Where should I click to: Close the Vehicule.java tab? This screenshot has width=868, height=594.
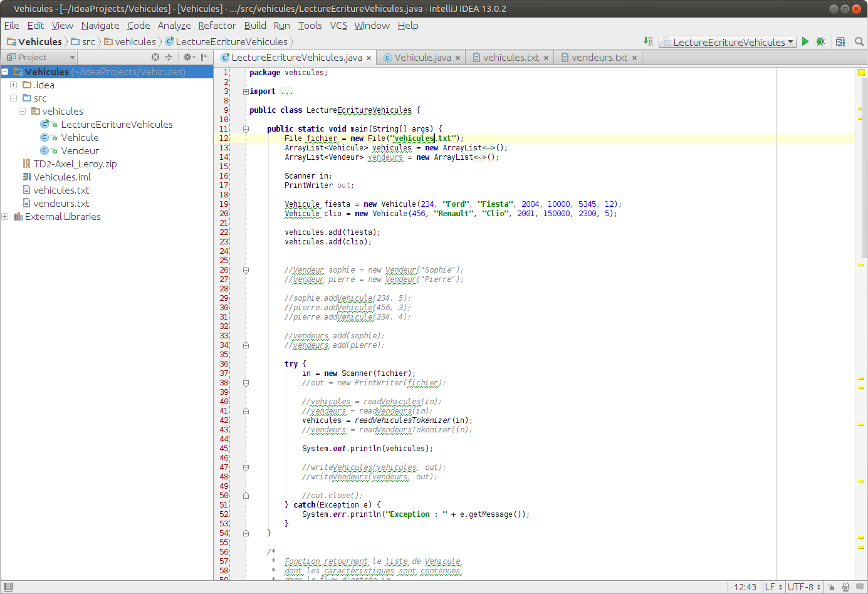(458, 58)
